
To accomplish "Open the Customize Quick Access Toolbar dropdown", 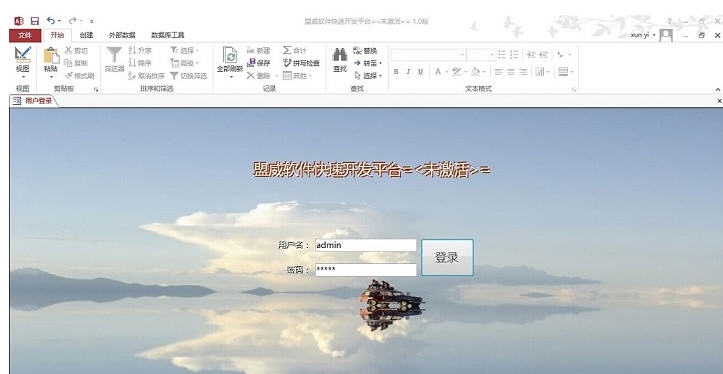I will pos(92,21).
